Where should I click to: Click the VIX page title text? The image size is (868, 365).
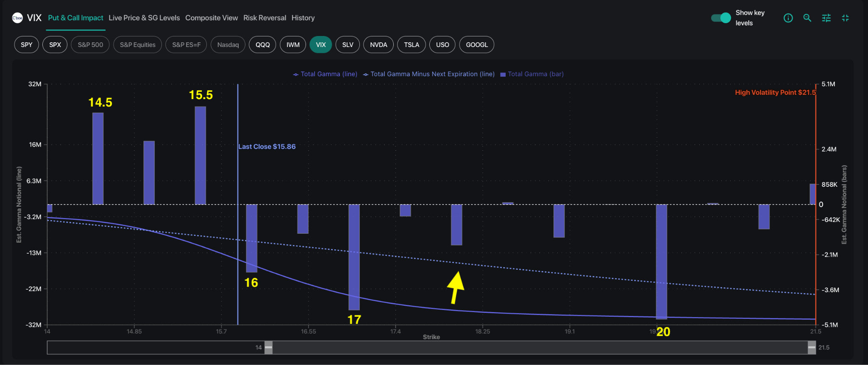pyautogui.click(x=34, y=18)
